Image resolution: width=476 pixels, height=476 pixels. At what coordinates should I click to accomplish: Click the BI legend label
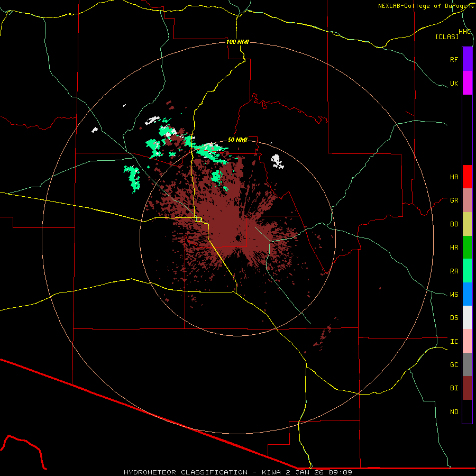454,388
